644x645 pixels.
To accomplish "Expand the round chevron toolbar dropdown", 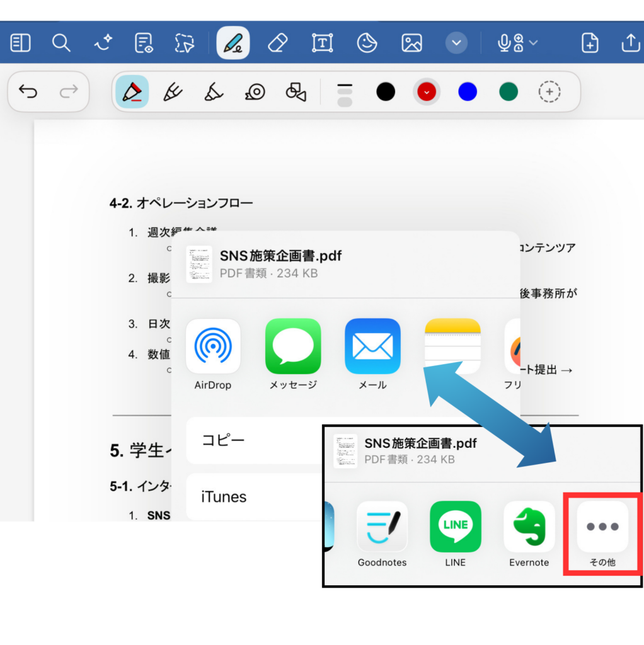I will [x=456, y=43].
